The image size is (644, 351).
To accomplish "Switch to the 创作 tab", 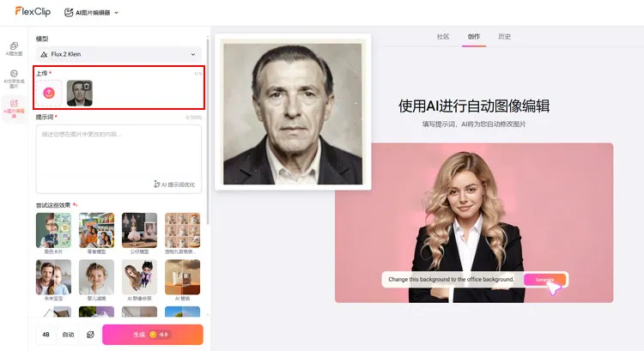I will [x=473, y=37].
